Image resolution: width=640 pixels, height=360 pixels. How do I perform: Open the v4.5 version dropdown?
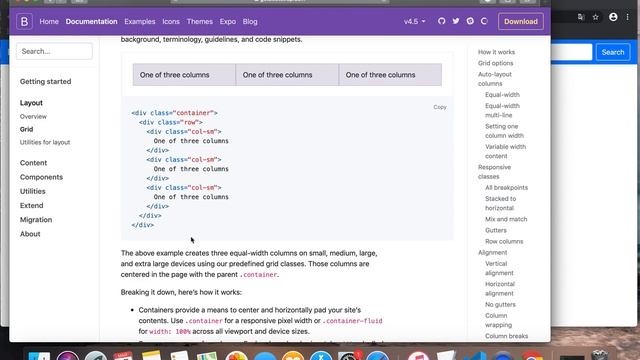[414, 21]
